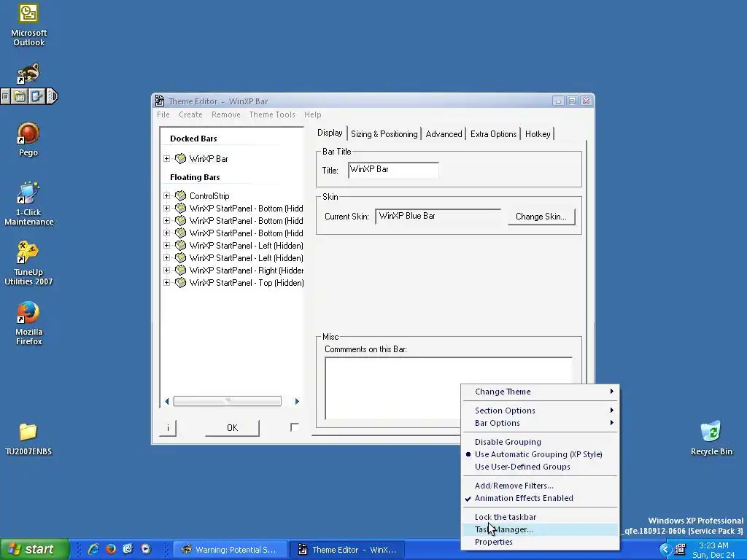
Task: Switch to the Extra Options tab
Action: [x=494, y=134]
